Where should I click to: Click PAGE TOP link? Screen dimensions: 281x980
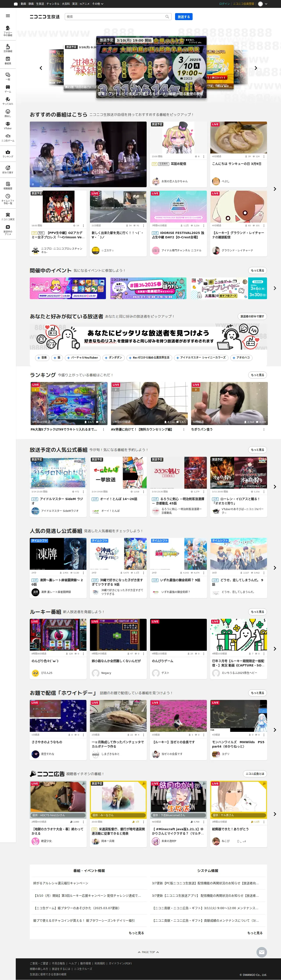click(x=148, y=952)
